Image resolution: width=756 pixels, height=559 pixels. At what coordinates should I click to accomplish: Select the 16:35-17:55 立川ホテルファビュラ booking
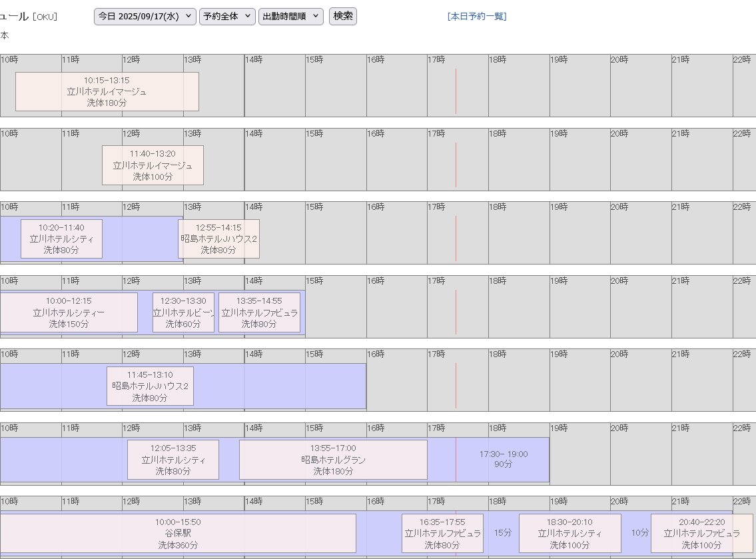pos(442,534)
